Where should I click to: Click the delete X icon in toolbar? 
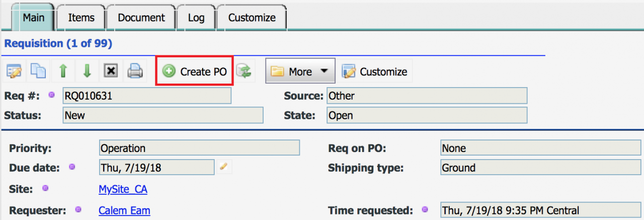(111, 71)
